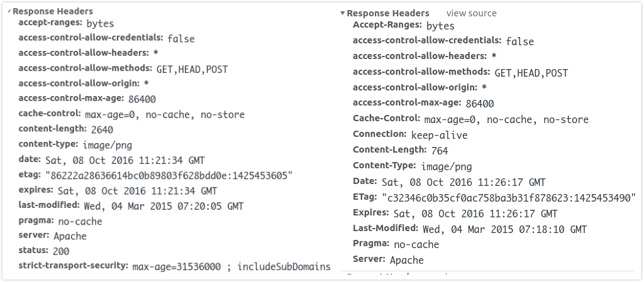Collapse the Response Headers section beside view source
The width and height of the screenshot is (644, 282).
point(343,13)
